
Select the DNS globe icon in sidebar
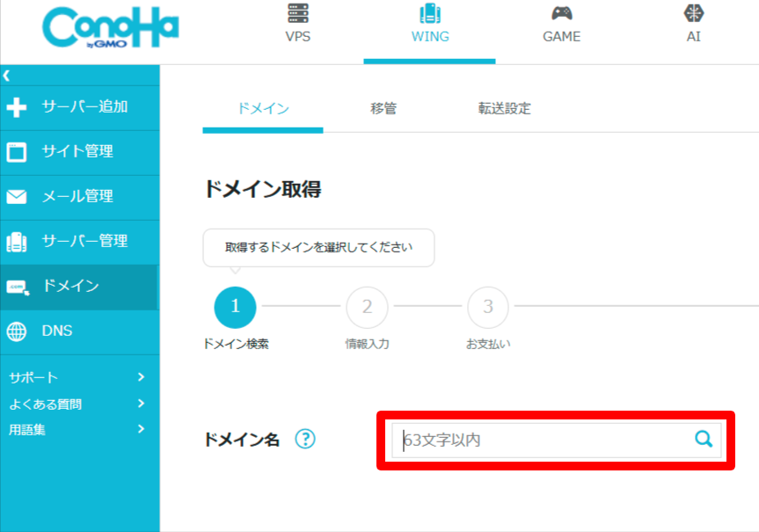tap(17, 332)
